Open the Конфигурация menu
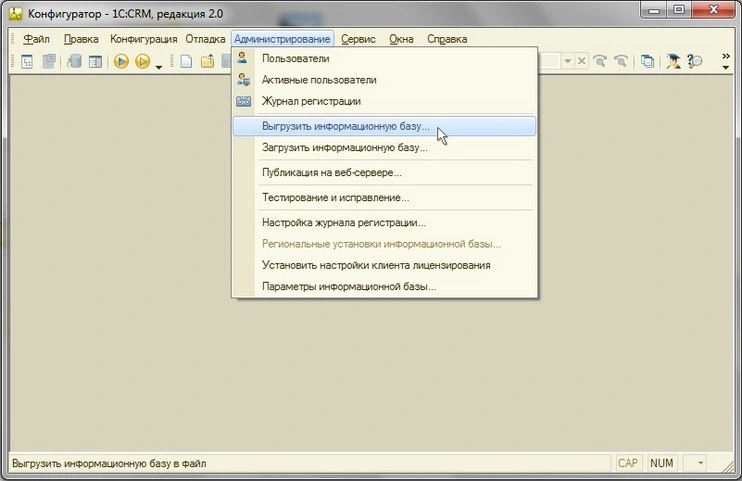Image resolution: width=742 pixels, height=481 pixels. click(143, 39)
